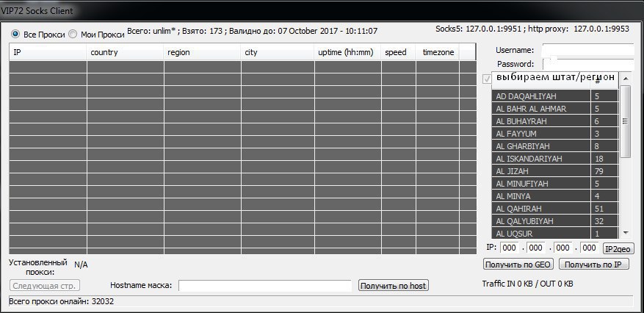Select AL JIZAH in the region list
Screen dimensions: 644x313
(x=540, y=171)
